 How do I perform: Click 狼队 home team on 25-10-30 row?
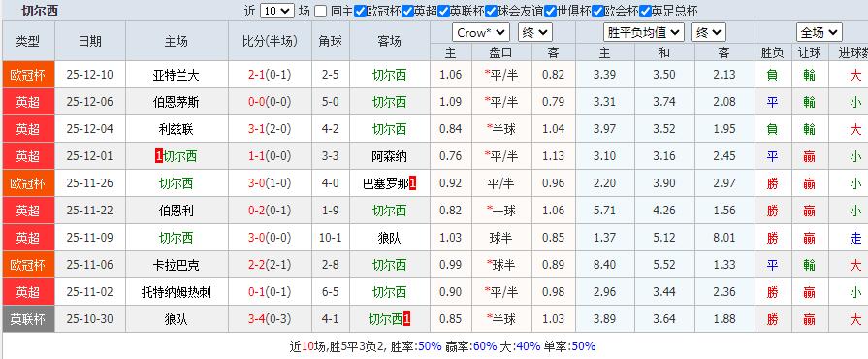tap(177, 319)
